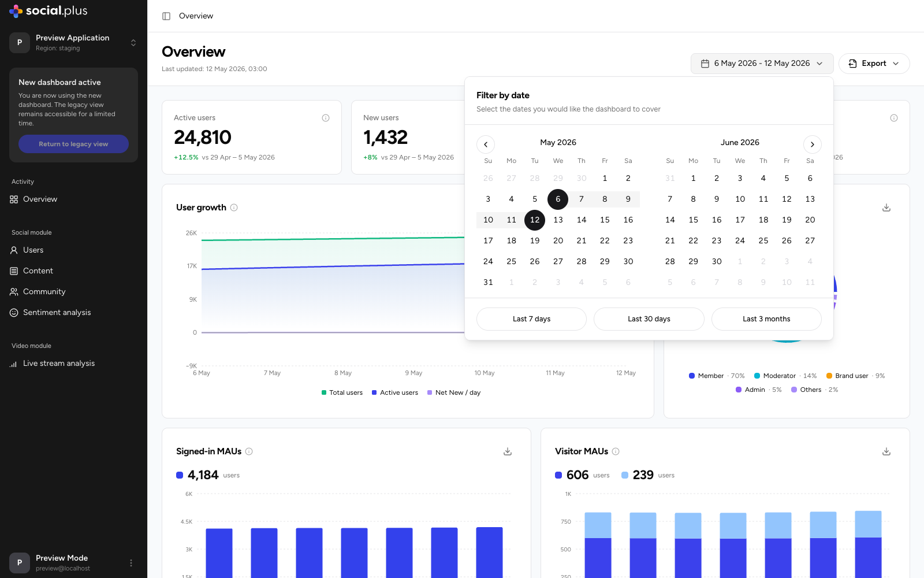Click the export icon on Export button
The width and height of the screenshot is (924, 578).
[x=852, y=64]
